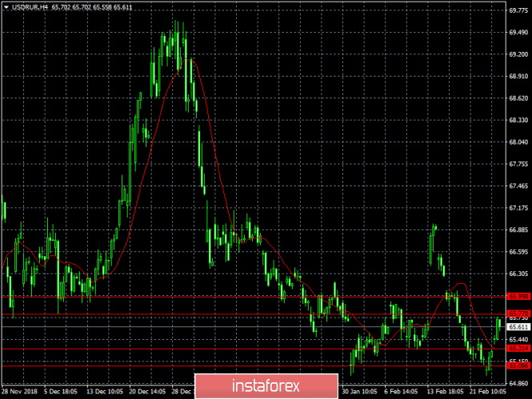
Task: Click the 67.465 label on price scale
Action: [x=518, y=186]
